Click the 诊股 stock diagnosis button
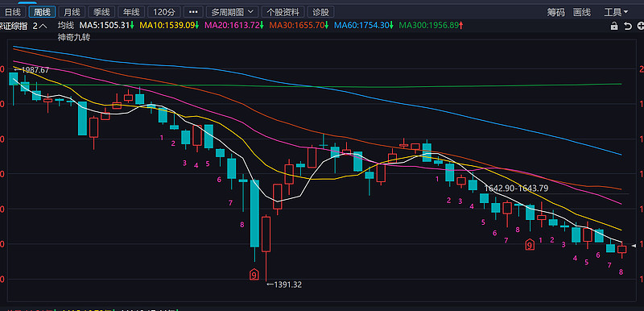This screenshot has width=644, height=311. click(321, 12)
